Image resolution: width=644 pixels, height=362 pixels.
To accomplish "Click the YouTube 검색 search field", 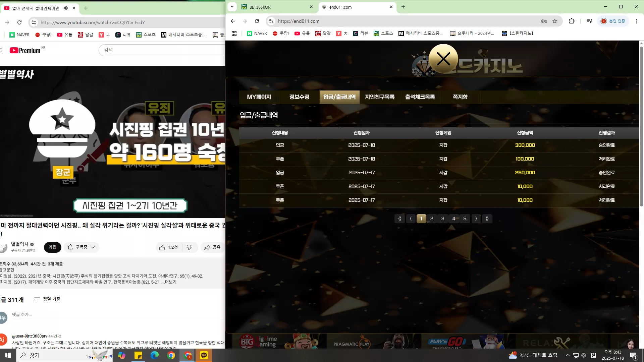I will point(162,50).
